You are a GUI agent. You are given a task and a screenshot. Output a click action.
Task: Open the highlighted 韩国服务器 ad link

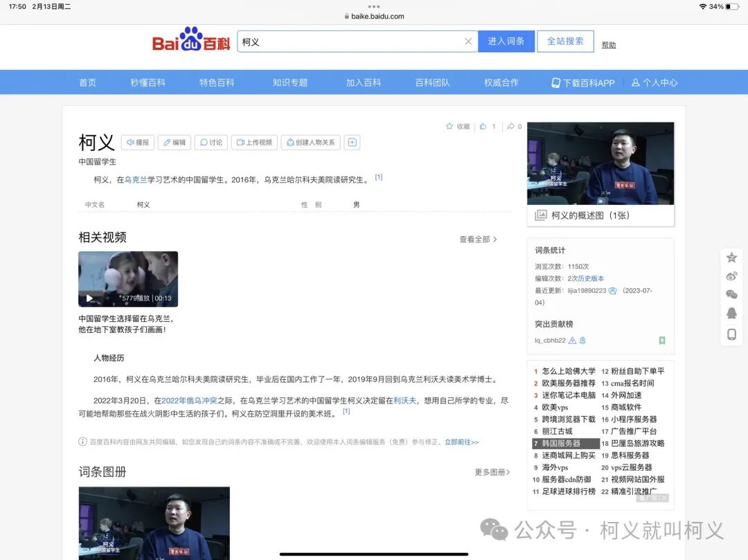(x=566, y=443)
